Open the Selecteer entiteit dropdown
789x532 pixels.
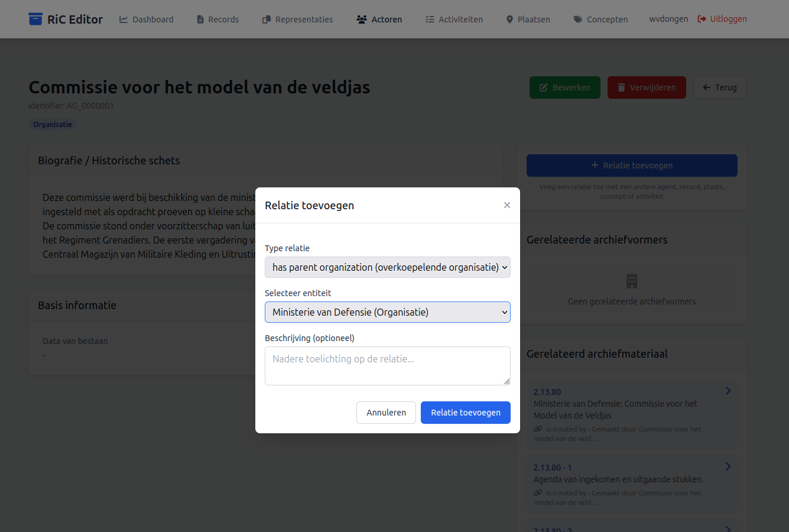(388, 312)
